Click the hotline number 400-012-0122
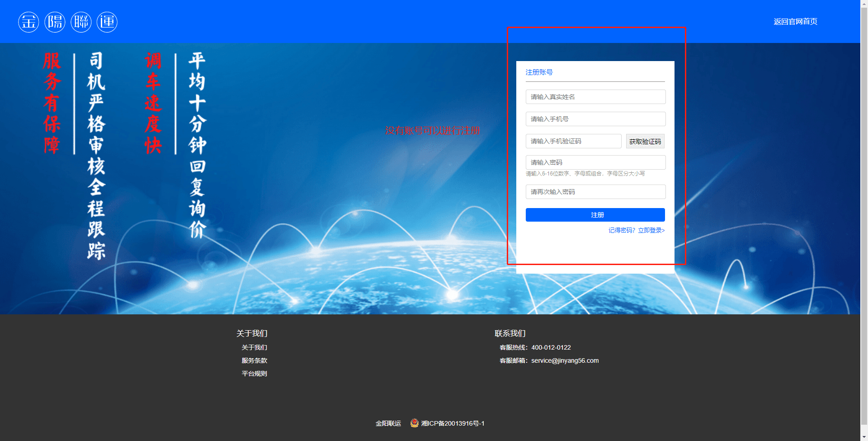The image size is (868, 441). point(551,347)
